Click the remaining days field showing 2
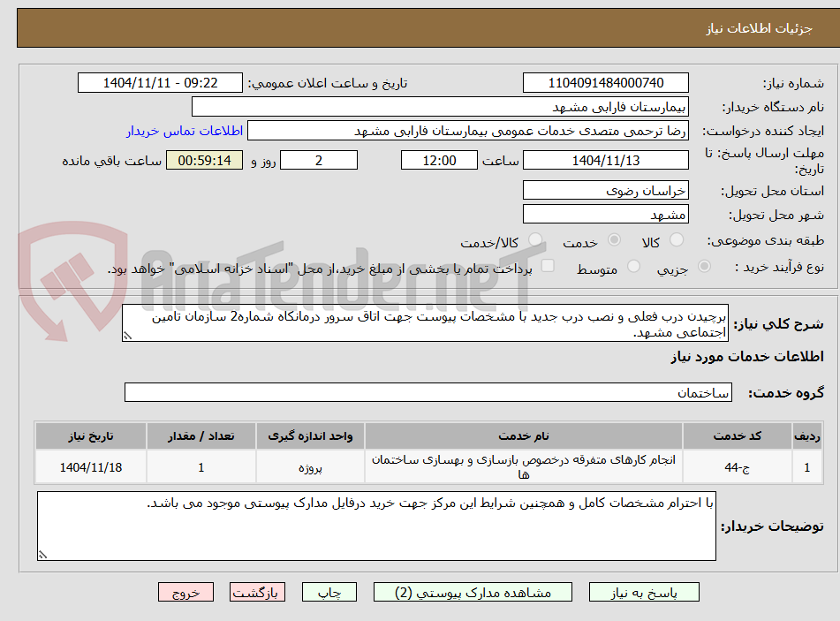This screenshot has width=840, height=621. tap(319, 160)
